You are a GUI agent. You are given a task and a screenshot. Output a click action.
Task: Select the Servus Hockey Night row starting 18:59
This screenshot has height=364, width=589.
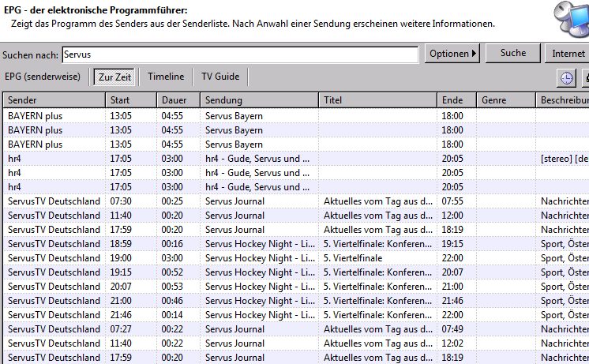point(296,244)
